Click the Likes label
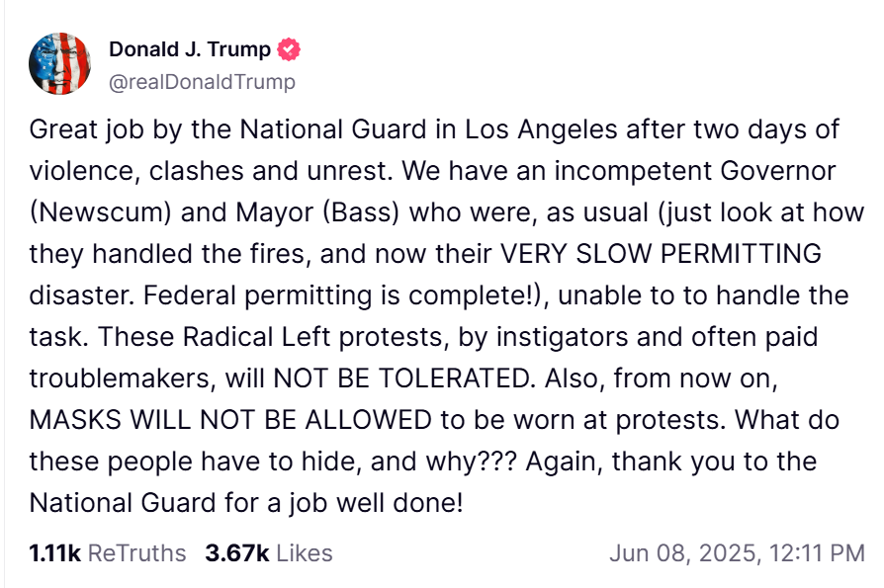The image size is (884, 588). [304, 553]
